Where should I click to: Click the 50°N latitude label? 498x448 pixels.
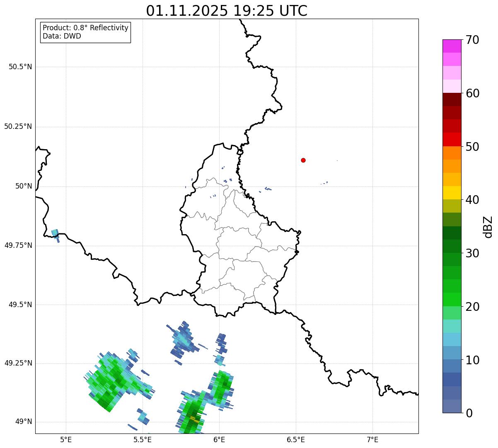(x=24, y=186)
